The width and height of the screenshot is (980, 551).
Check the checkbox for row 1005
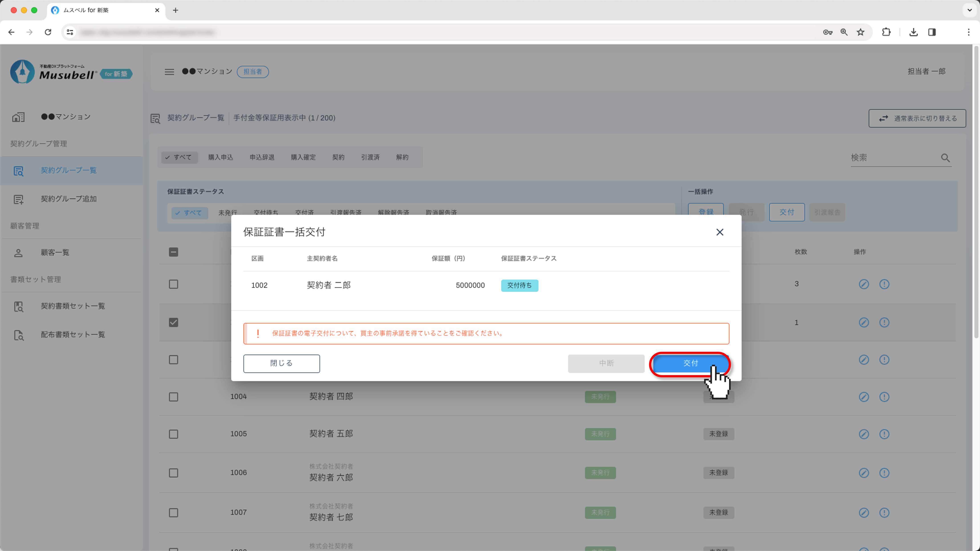[x=174, y=434]
